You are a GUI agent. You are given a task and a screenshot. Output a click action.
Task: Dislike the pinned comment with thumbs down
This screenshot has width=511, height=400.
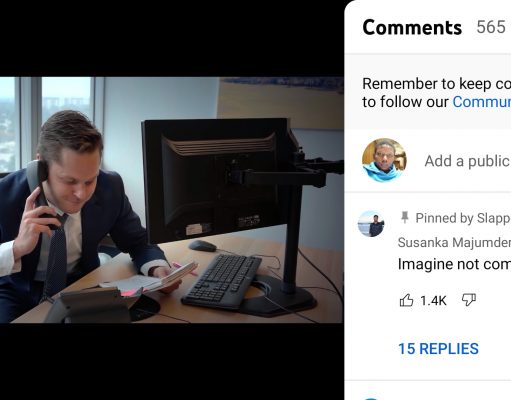468,300
